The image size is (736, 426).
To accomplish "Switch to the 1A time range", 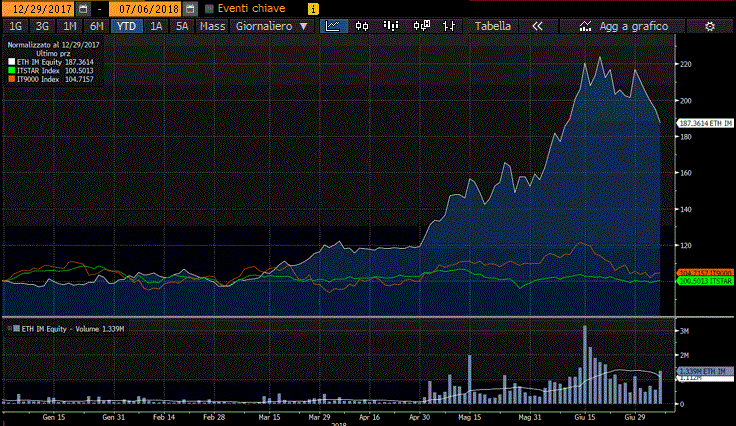I will pyautogui.click(x=156, y=26).
